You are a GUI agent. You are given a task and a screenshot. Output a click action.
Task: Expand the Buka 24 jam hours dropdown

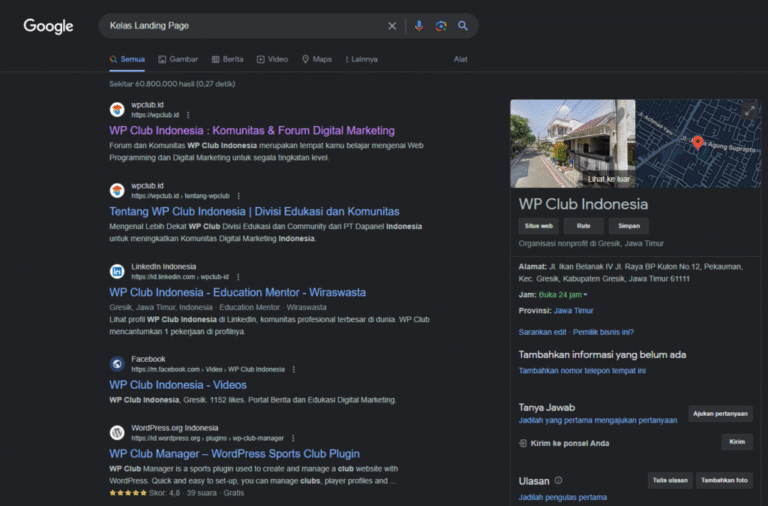point(585,295)
